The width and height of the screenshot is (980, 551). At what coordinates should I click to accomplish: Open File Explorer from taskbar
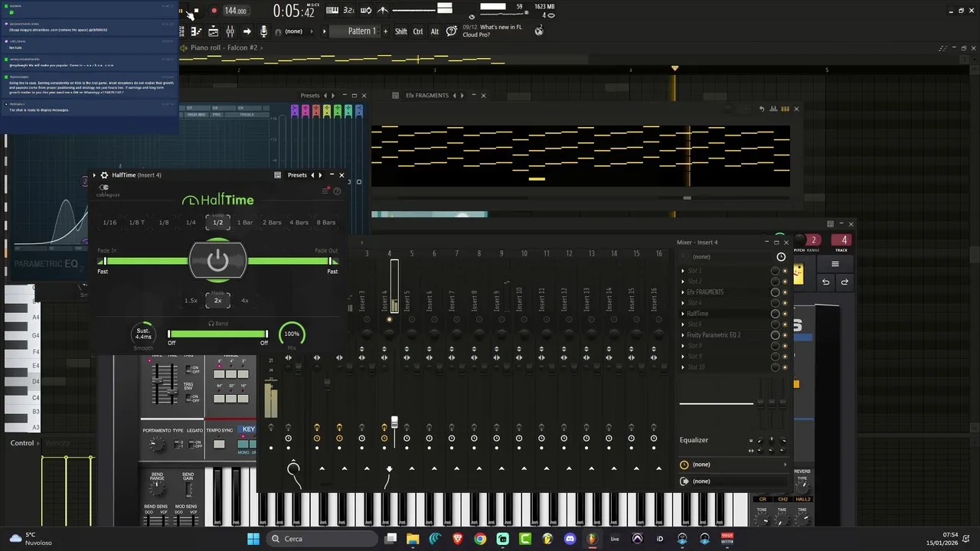click(413, 539)
